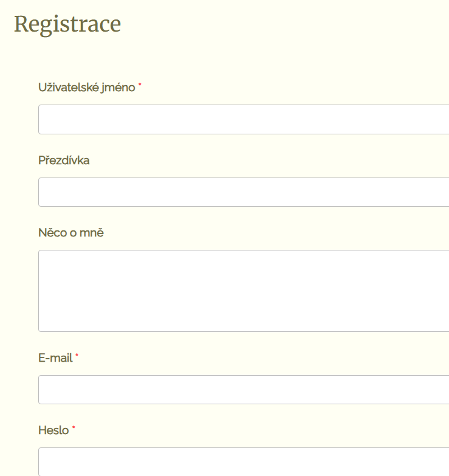Click the Něco o mně label

pos(71,232)
